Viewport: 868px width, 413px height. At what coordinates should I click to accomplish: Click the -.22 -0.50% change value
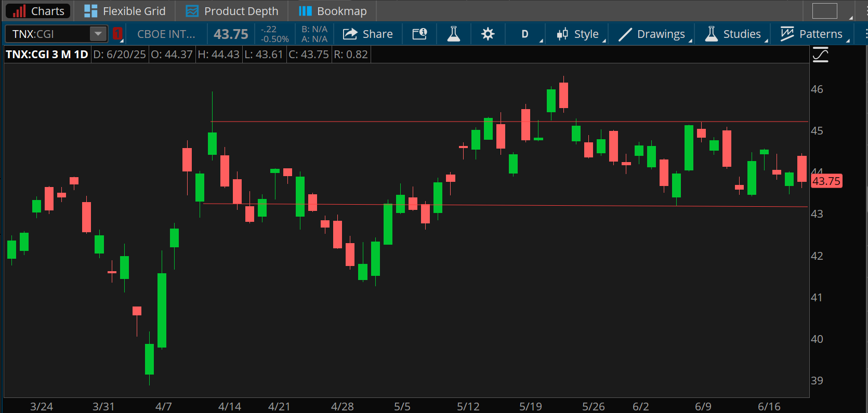click(x=274, y=34)
